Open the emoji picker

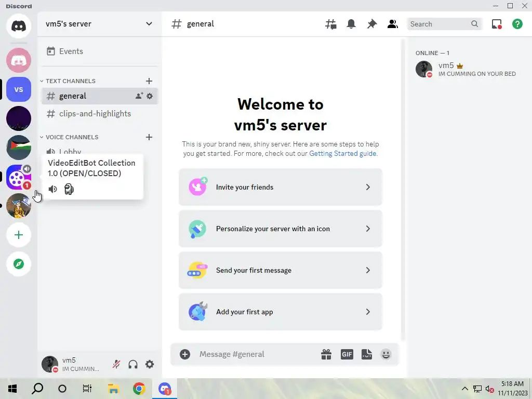point(386,354)
